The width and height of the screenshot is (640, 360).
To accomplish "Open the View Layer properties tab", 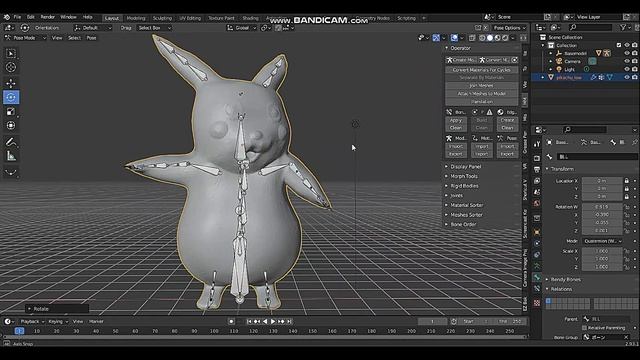I will coord(537,180).
